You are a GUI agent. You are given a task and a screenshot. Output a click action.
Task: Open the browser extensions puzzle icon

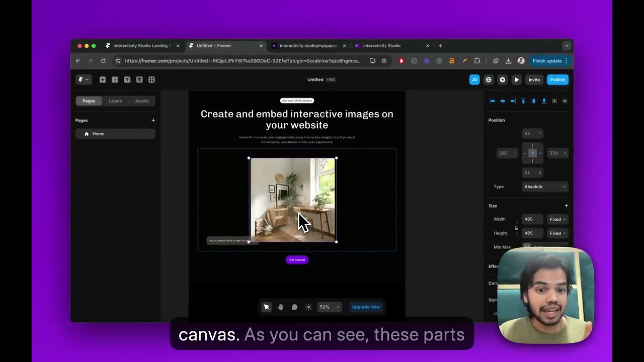(x=477, y=61)
